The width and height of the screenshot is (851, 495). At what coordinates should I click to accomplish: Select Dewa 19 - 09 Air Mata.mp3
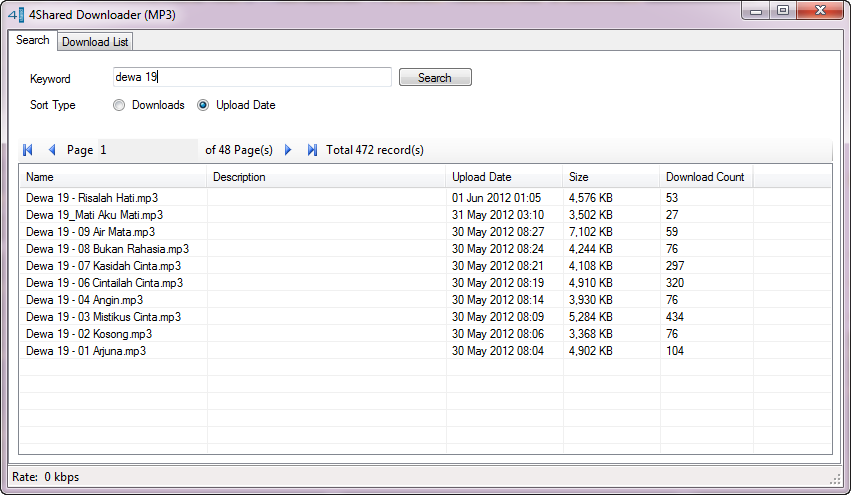[x=91, y=232]
